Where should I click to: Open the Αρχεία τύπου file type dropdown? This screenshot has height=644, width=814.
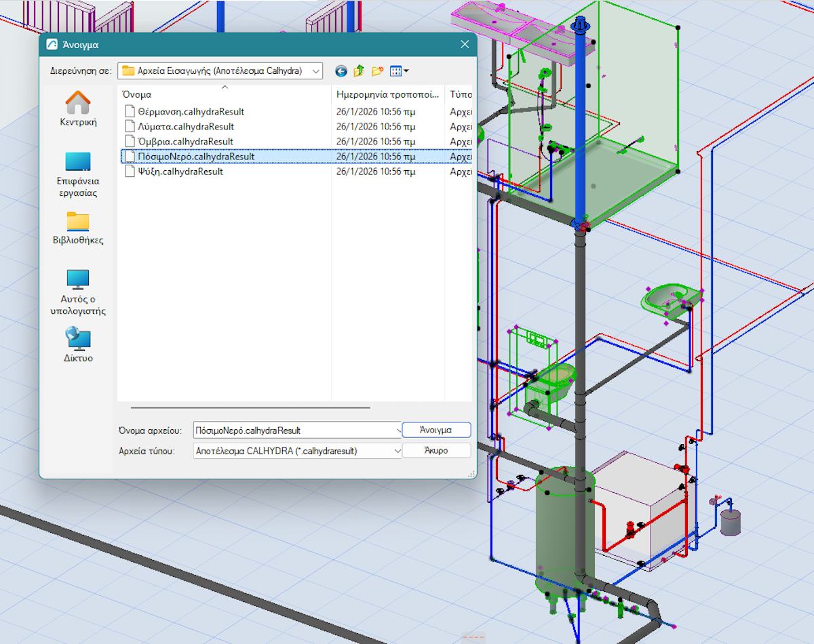pos(397,451)
